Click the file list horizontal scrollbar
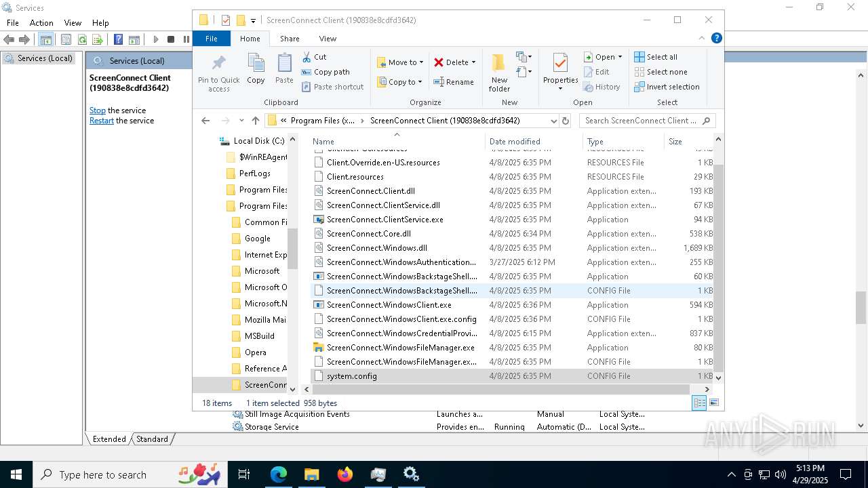This screenshot has height=488, width=868. (501, 389)
